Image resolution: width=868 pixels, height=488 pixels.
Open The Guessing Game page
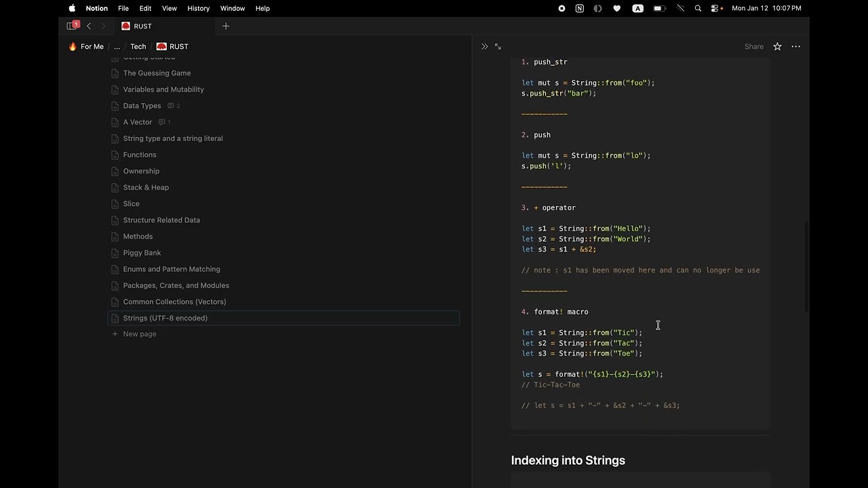click(157, 73)
